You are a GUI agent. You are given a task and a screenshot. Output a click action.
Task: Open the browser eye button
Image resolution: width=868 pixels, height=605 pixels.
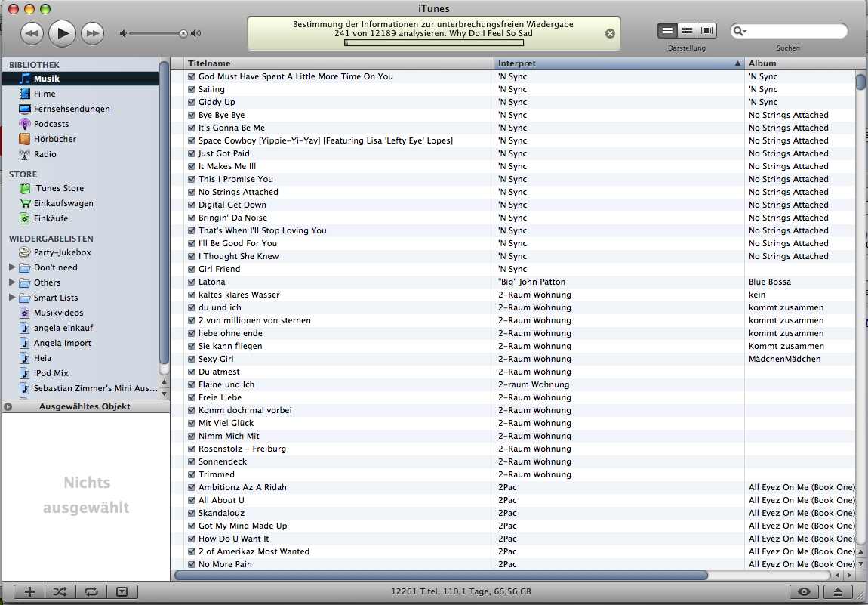pos(805,591)
